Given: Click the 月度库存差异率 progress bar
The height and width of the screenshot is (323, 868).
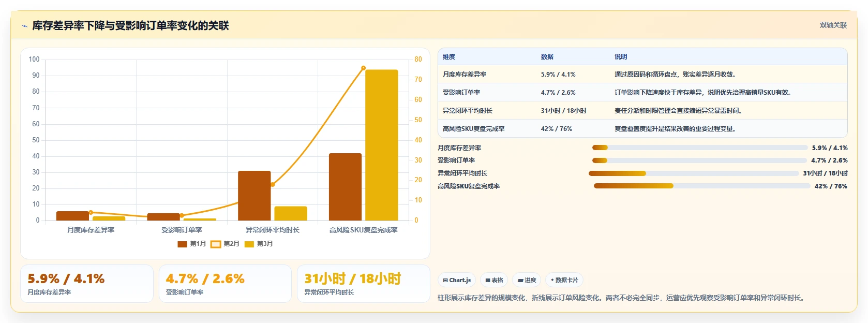Looking at the screenshot, I should (700, 148).
